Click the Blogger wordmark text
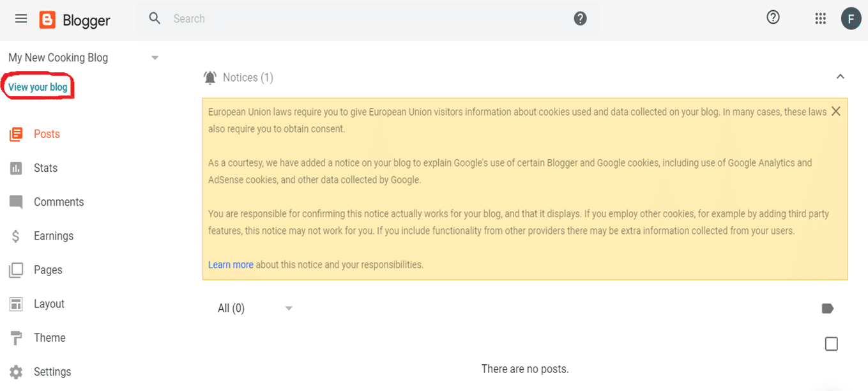Image resolution: width=868 pixels, height=391 pixels. click(x=86, y=20)
